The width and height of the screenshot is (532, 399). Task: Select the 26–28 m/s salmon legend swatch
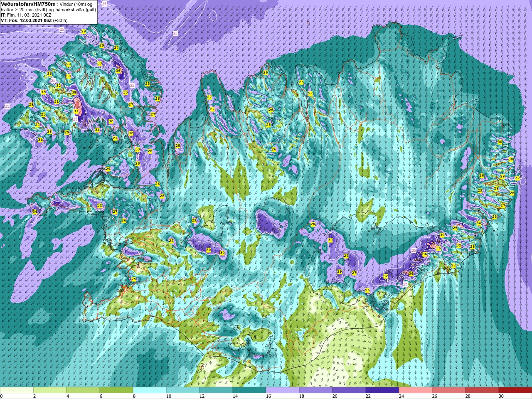(x=449, y=390)
